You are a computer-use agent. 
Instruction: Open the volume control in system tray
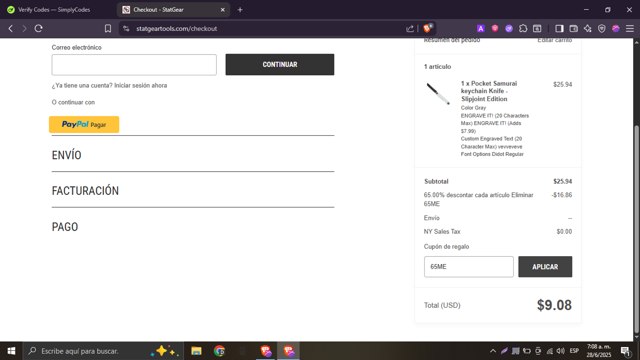pos(560,351)
